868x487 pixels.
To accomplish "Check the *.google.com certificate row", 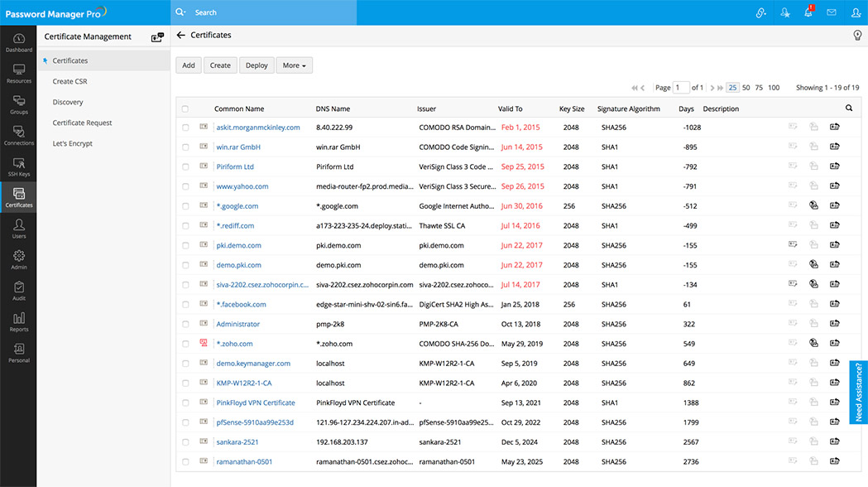I will (186, 205).
